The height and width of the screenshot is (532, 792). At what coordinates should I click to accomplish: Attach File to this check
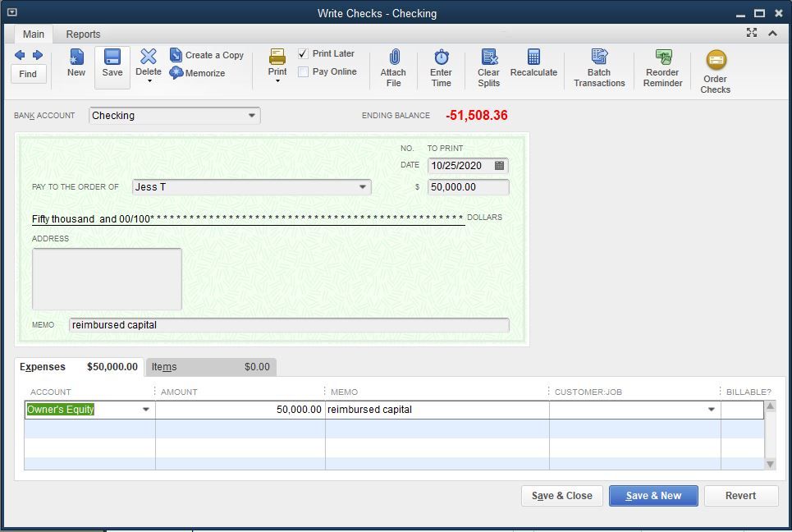[393, 68]
